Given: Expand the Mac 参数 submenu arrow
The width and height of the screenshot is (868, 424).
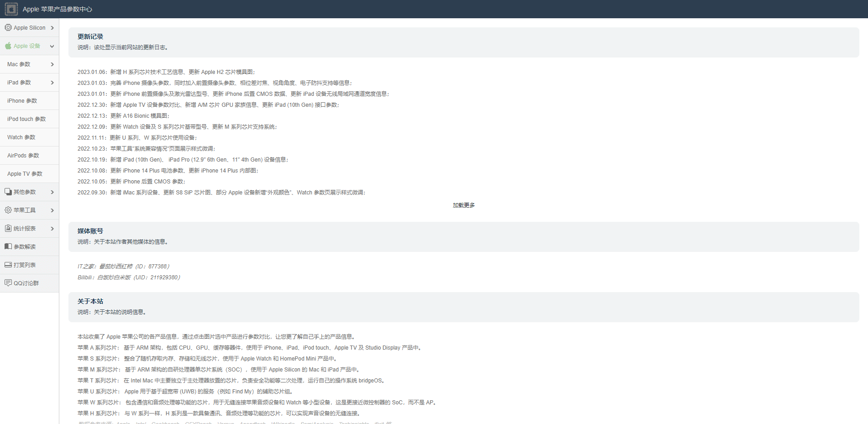Looking at the screenshot, I should pyautogui.click(x=52, y=64).
